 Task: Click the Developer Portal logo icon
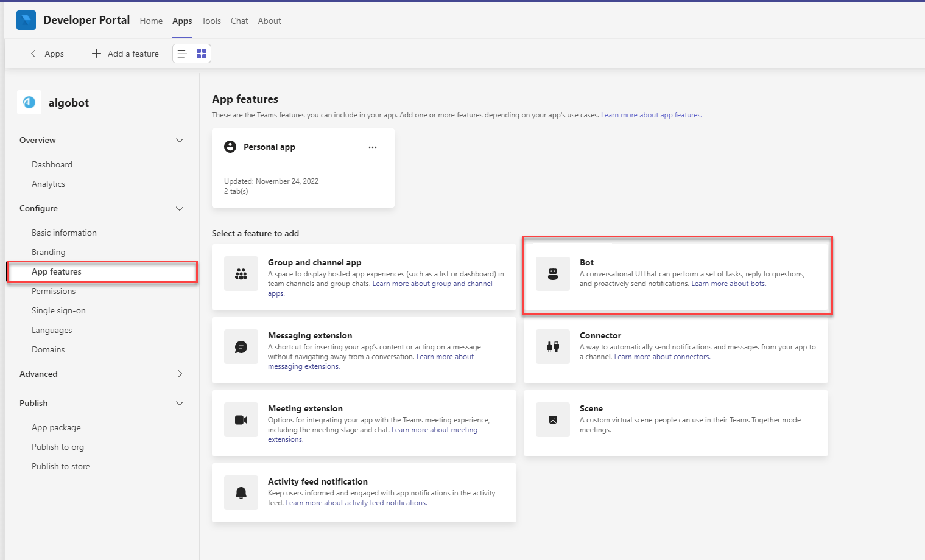pyautogui.click(x=26, y=20)
